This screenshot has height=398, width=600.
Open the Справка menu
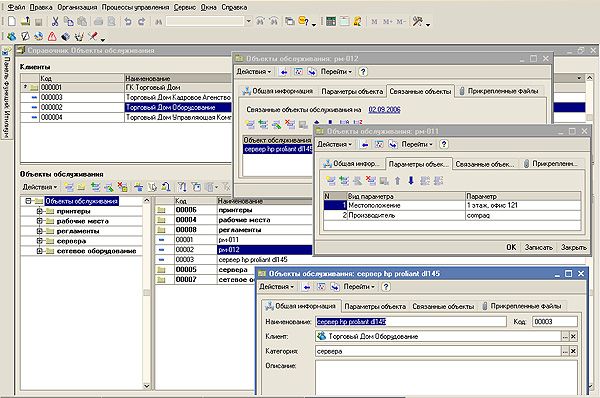click(235, 7)
